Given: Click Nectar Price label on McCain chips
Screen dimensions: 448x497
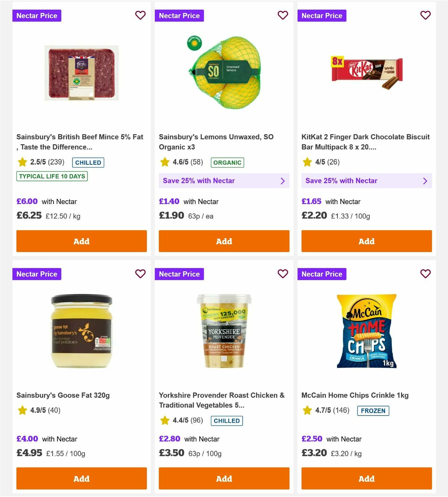Looking at the screenshot, I should coord(322,274).
